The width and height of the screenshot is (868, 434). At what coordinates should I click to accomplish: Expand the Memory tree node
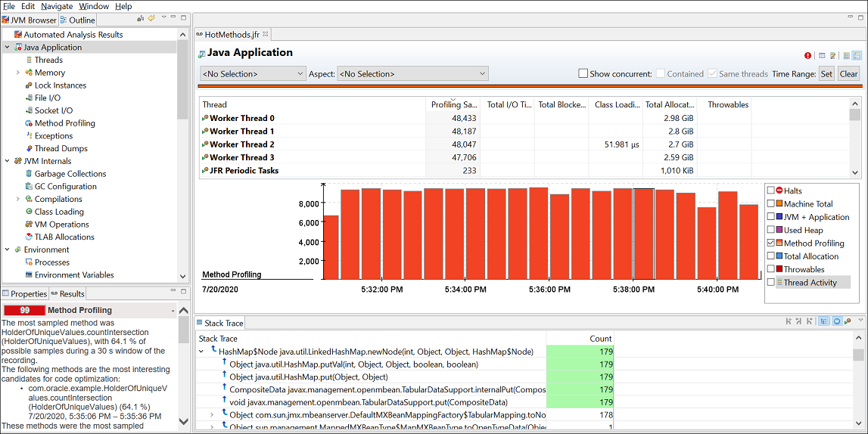click(17, 73)
